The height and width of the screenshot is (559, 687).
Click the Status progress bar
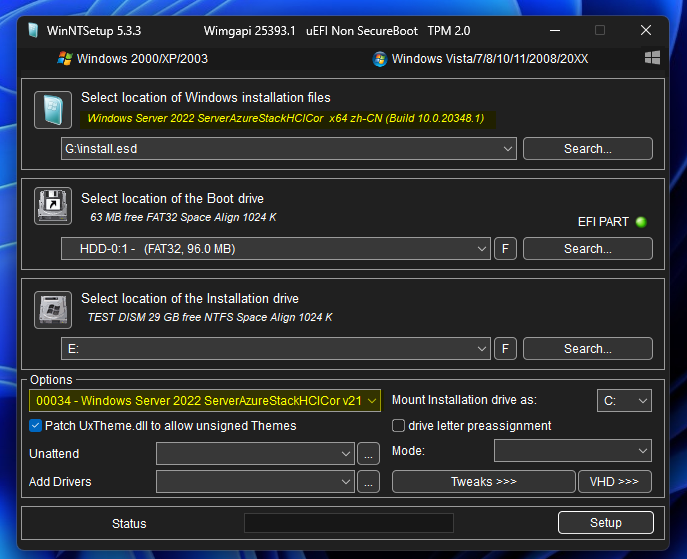(x=349, y=523)
